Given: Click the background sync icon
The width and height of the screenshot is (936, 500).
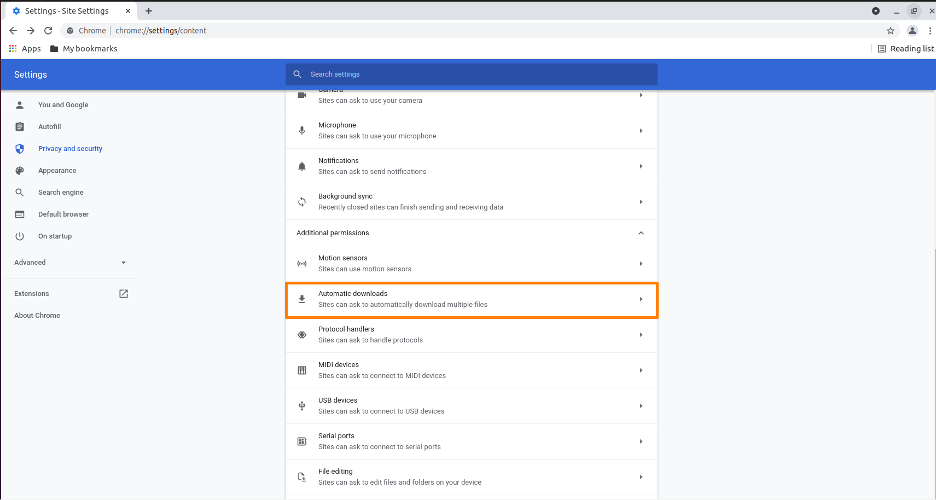Looking at the screenshot, I should click(302, 202).
